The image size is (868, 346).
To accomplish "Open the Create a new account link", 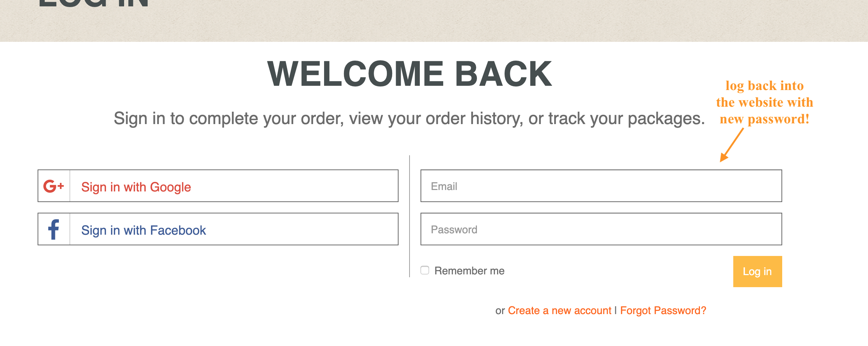I will click(560, 311).
